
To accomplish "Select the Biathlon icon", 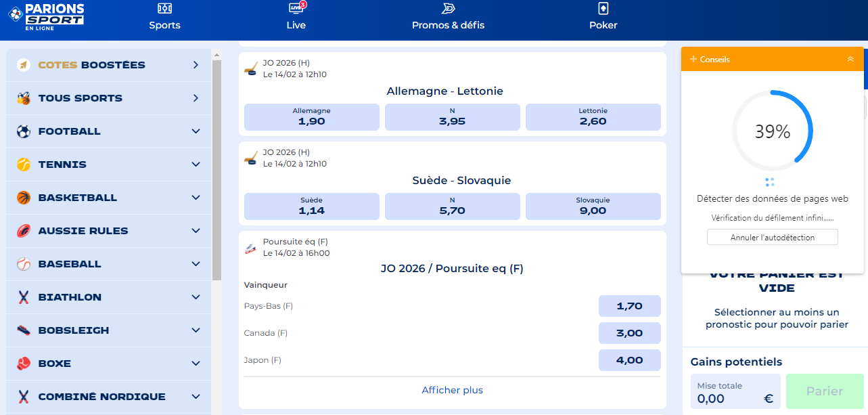I will click(22, 297).
